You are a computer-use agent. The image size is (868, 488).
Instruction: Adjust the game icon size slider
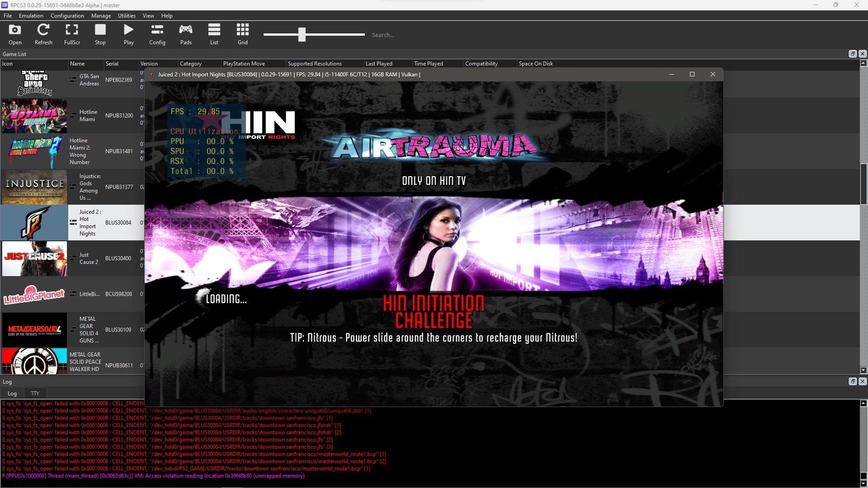(x=302, y=34)
